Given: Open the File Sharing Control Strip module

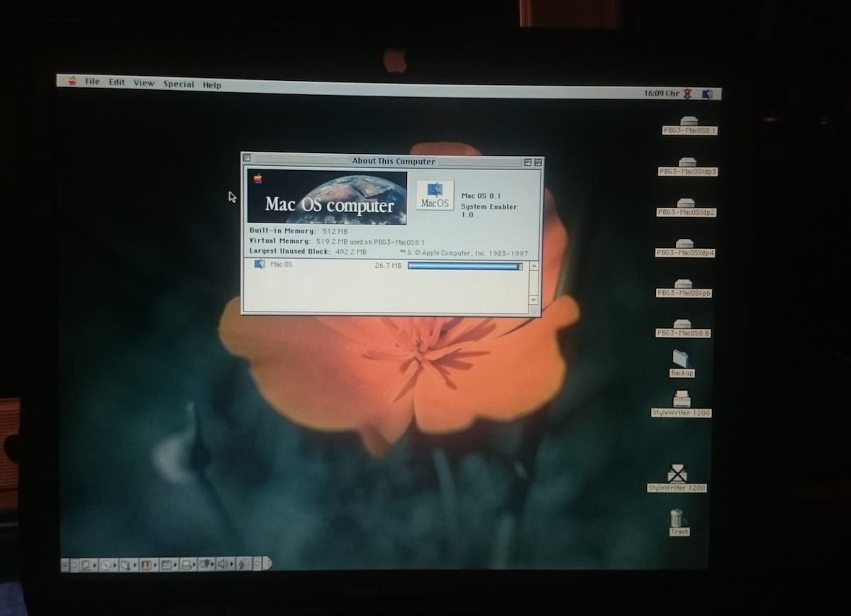Looking at the screenshot, I should pyautogui.click(x=129, y=565).
